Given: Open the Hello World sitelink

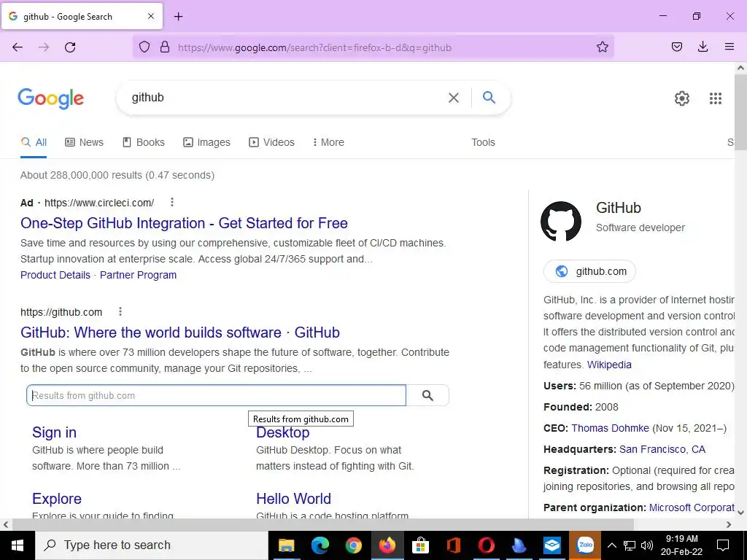Looking at the screenshot, I should (293, 499).
